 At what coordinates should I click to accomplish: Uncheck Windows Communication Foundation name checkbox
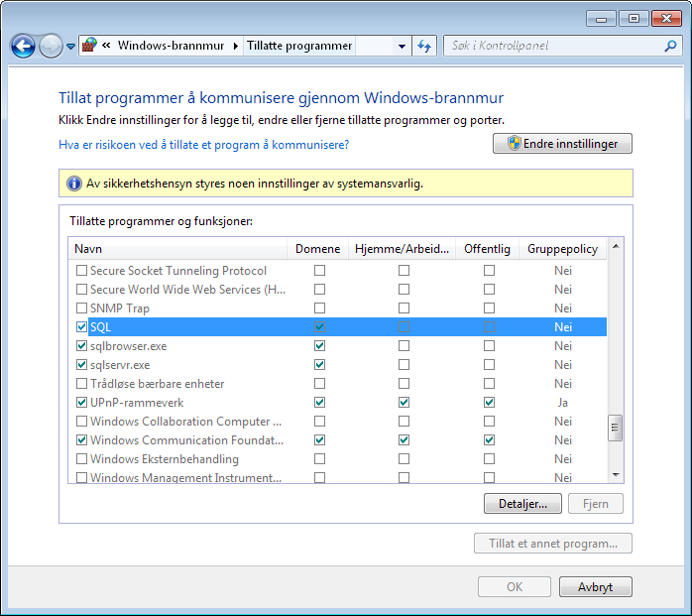81,439
